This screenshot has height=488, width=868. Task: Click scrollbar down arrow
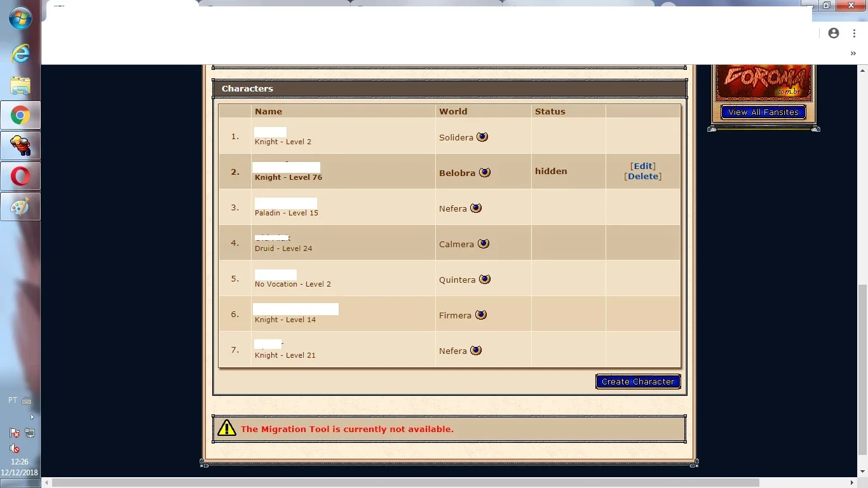click(863, 471)
